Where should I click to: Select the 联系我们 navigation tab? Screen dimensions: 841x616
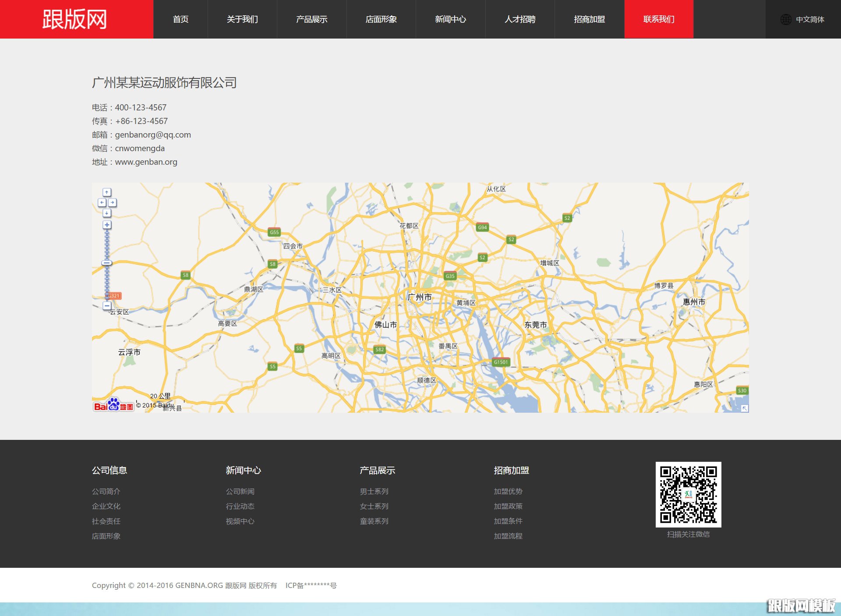(x=658, y=19)
